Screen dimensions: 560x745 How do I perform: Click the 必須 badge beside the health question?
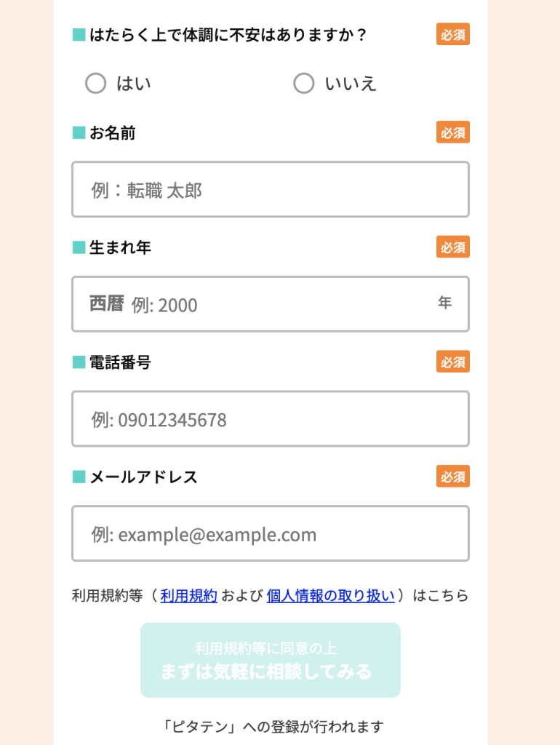point(452,34)
